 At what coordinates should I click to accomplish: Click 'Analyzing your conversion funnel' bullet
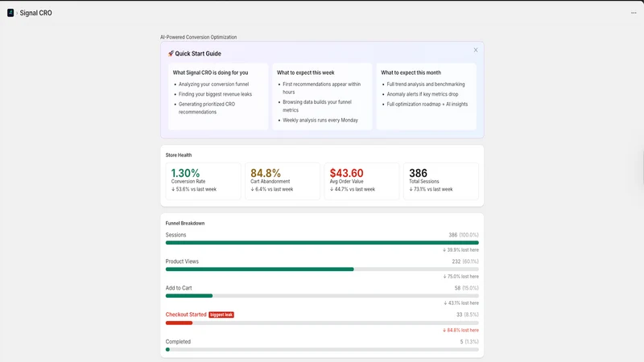click(213, 84)
